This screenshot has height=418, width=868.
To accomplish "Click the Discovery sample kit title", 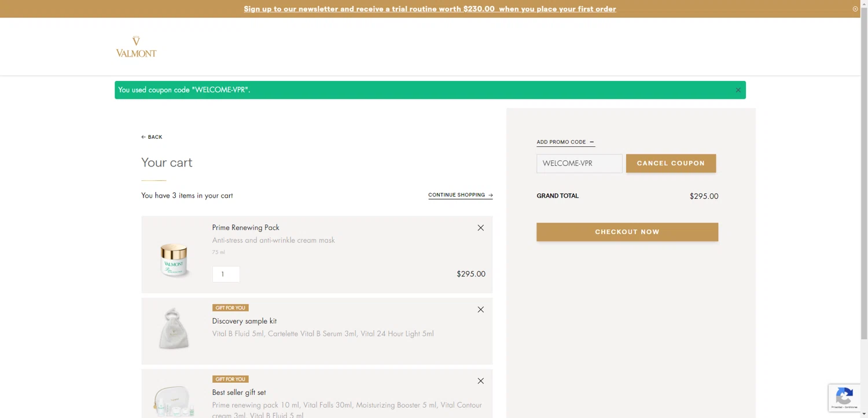I will (244, 321).
